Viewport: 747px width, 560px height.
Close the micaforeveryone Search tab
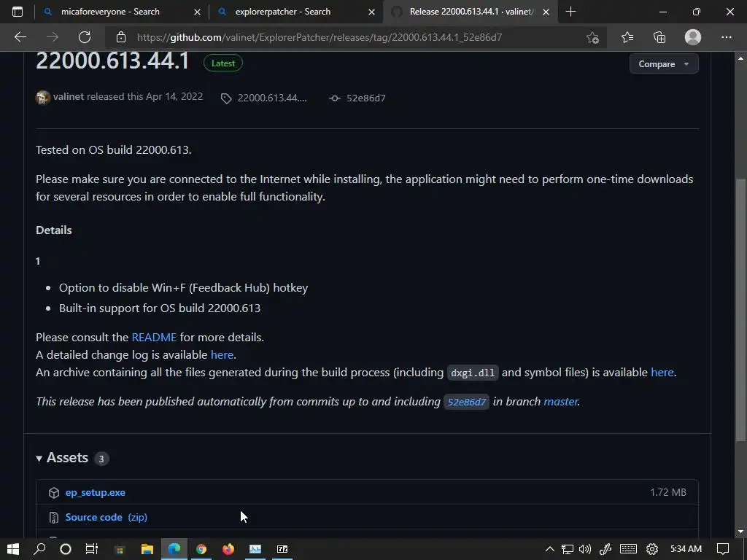click(x=197, y=12)
